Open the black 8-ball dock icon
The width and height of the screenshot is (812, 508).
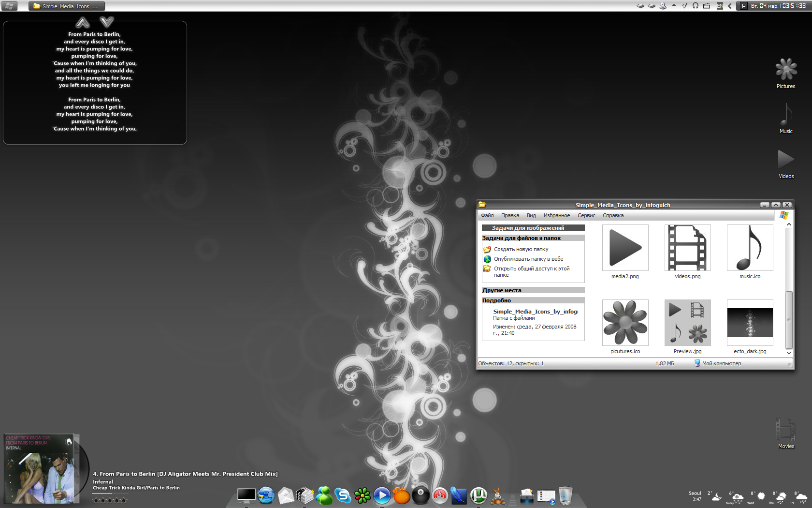click(x=420, y=495)
